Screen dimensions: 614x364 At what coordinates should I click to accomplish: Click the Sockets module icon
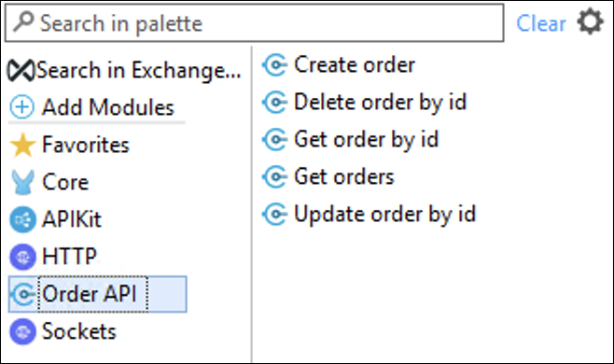[x=22, y=331]
